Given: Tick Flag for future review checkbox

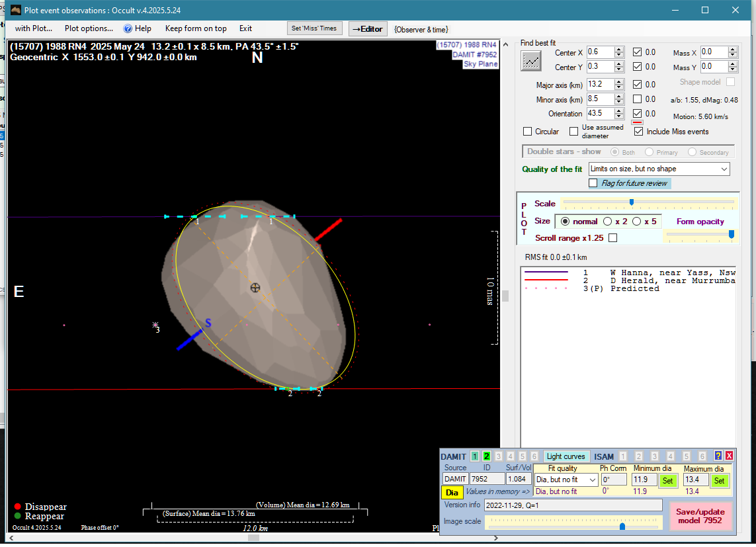Looking at the screenshot, I should [593, 183].
